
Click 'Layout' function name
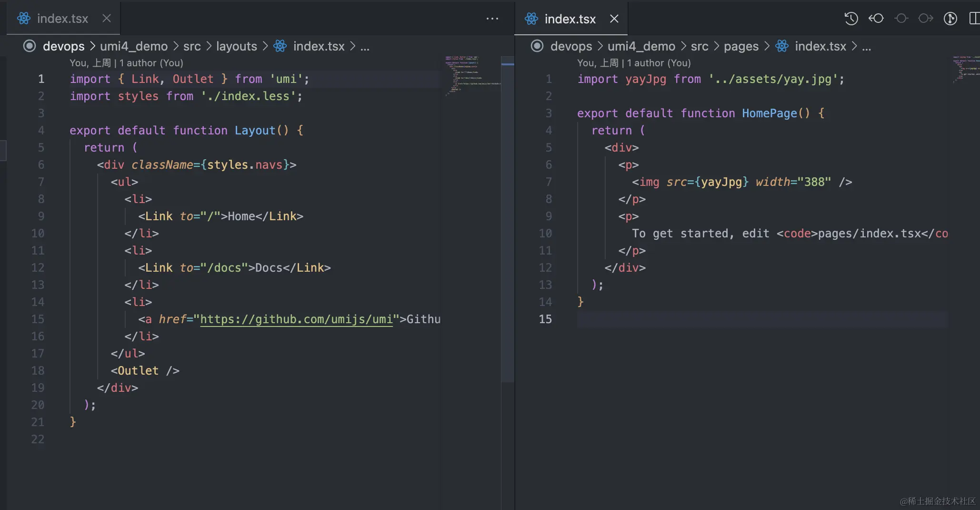255,130
